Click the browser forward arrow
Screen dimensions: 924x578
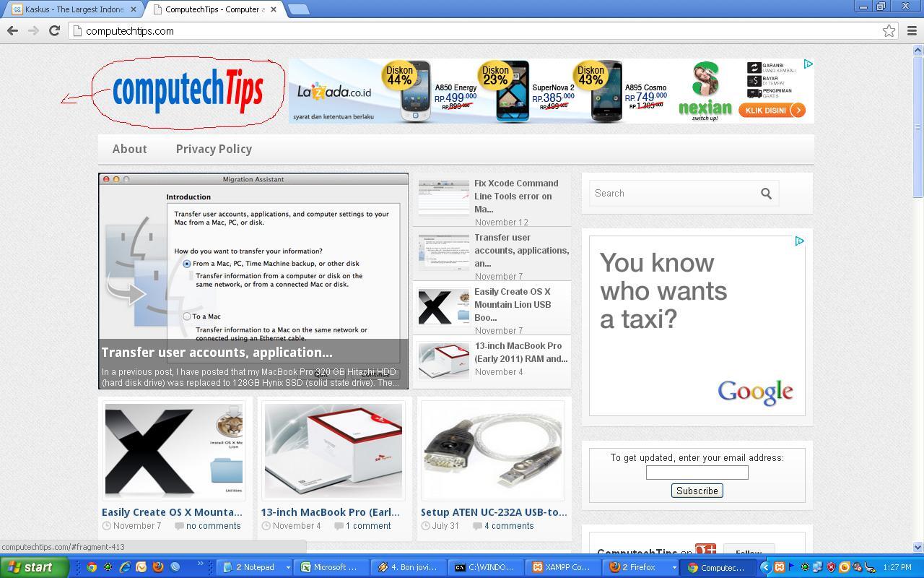[33, 30]
